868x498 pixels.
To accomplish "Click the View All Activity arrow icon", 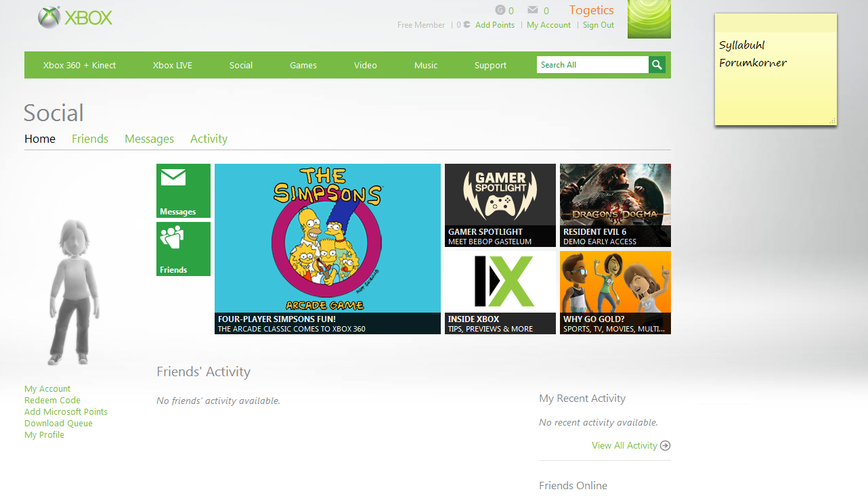I will (x=666, y=445).
